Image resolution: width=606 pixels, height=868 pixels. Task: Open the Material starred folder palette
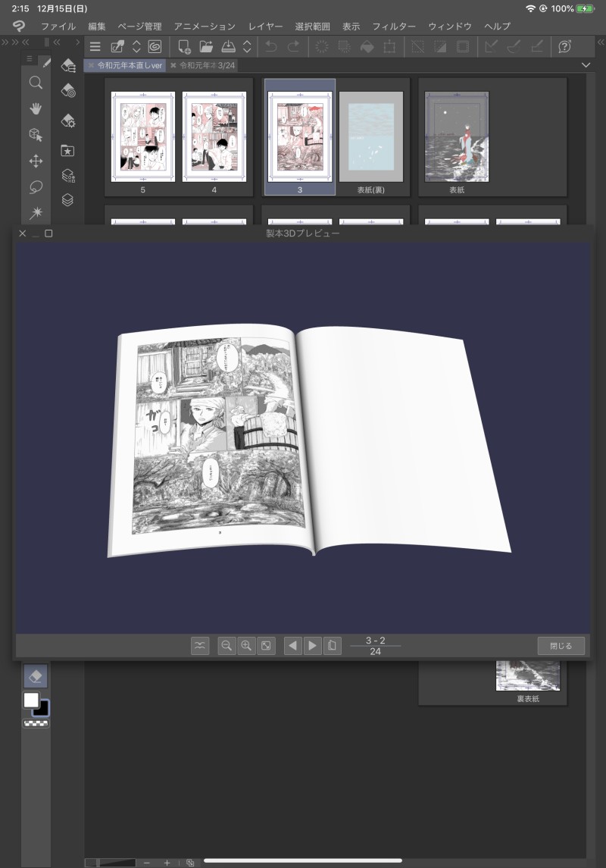point(67,151)
